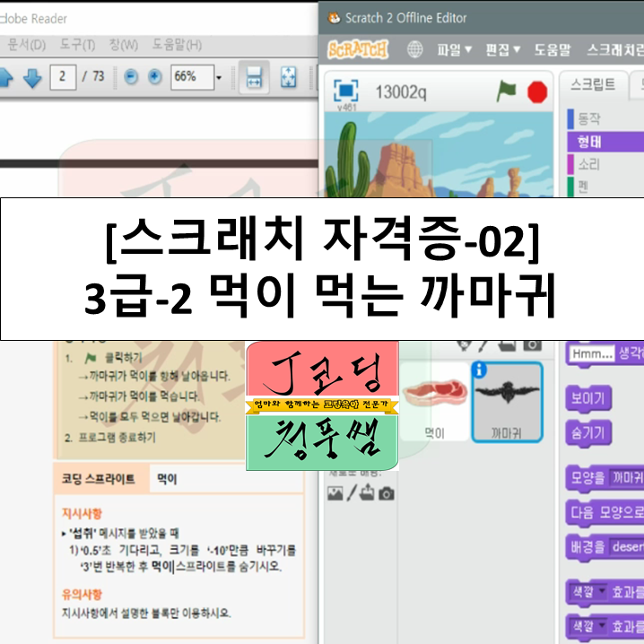Open the globe language menu in Scratch
Image resolution: width=644 pixels, height=644 pixels.
[414, 49]
